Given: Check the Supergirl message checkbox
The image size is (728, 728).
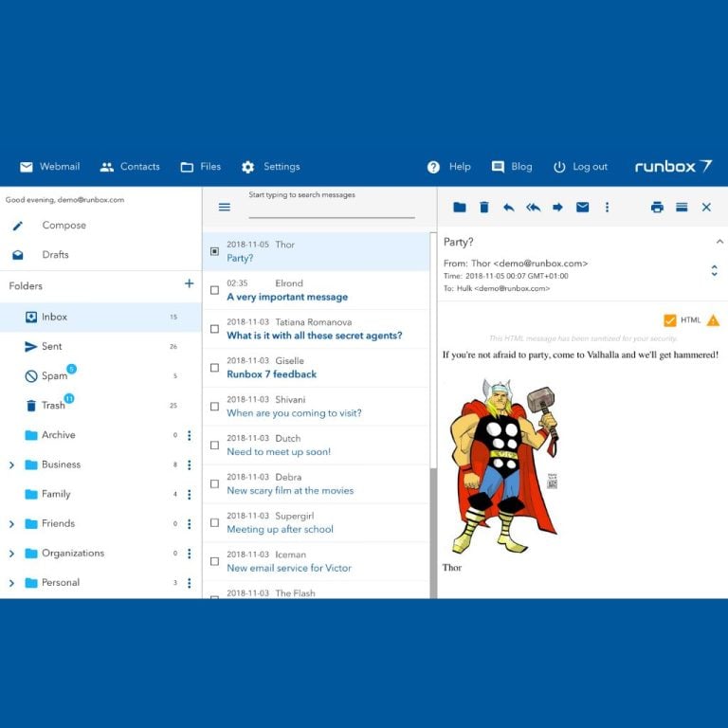Looking at the screenshot, I should pos(214,522).
